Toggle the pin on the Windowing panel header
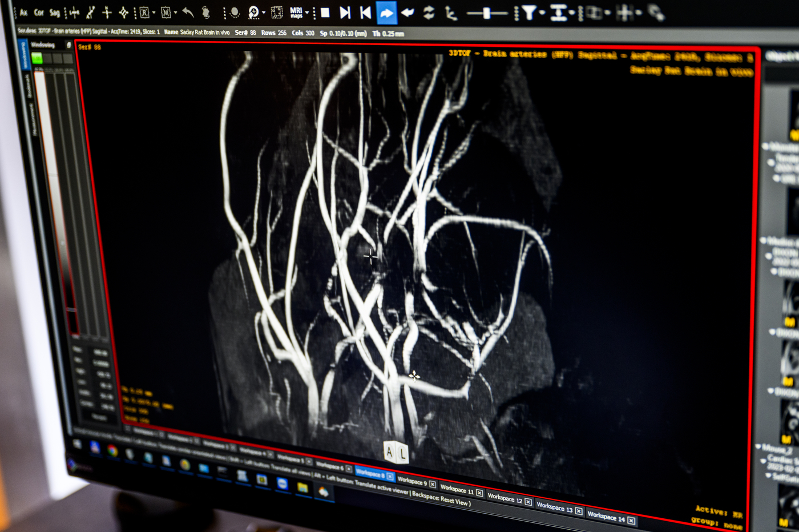This screenshot has width=799, height=532. pyautogui.click(x=69, y=45)
